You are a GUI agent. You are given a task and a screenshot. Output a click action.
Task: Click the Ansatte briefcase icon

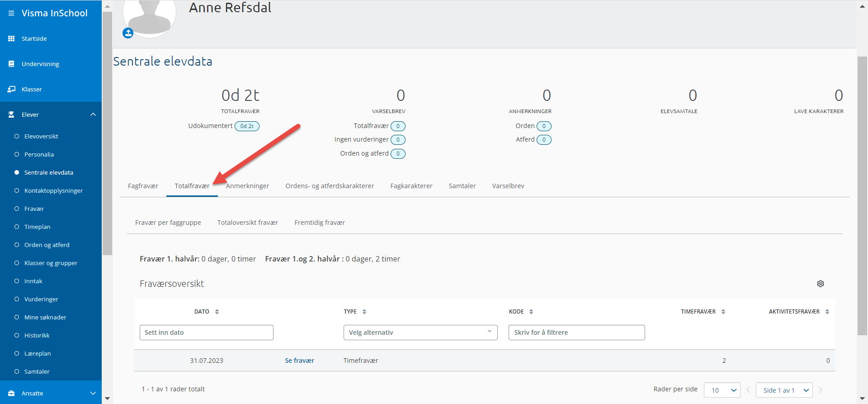pos(11,393)
